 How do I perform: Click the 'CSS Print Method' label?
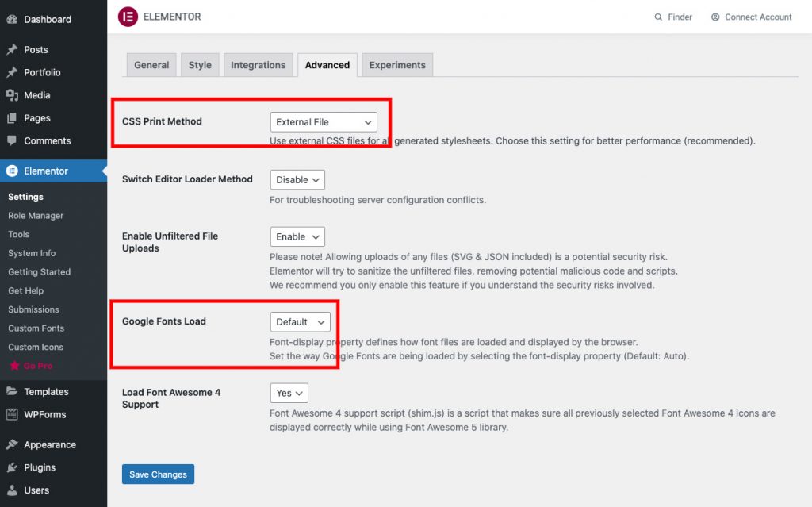162,121
